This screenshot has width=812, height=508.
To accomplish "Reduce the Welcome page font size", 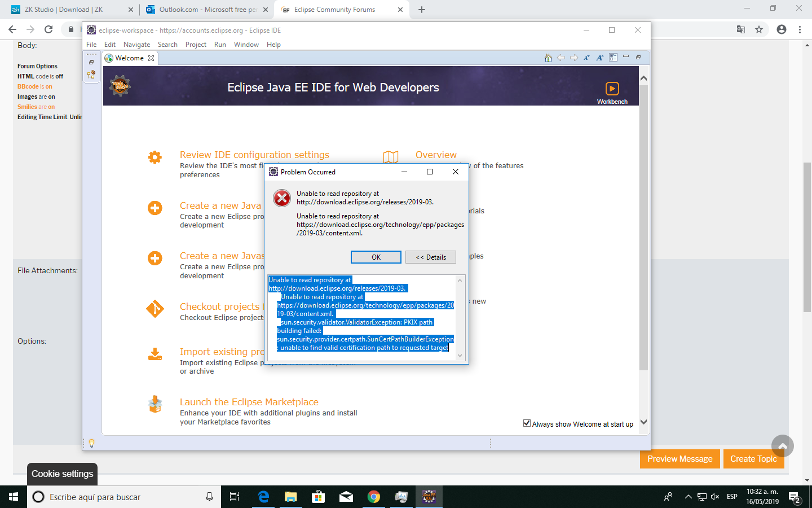I will pos(586,58).
